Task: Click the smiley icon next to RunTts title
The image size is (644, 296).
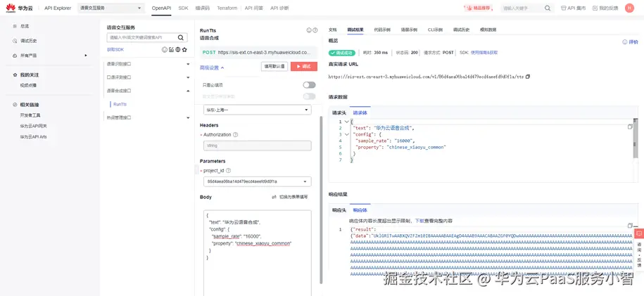Action: [x=309, y=30]
